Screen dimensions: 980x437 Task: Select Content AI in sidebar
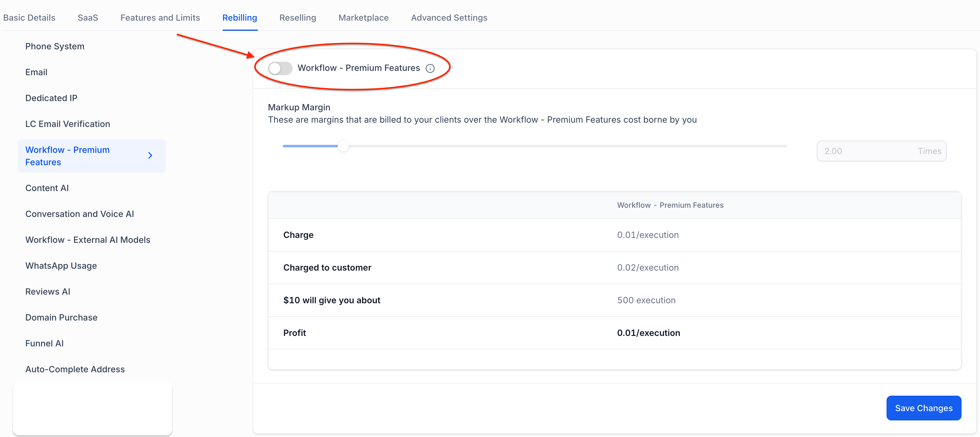point(47,188)
